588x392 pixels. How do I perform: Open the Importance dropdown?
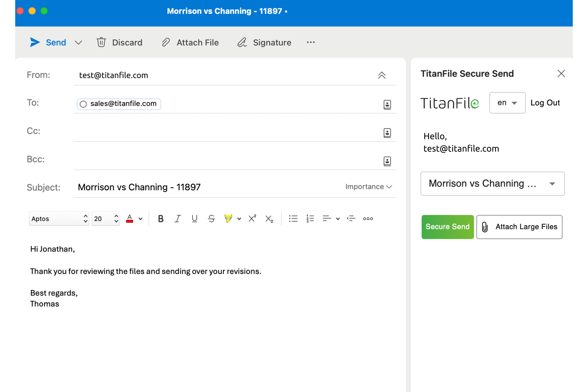pyautogui.click(x=369, y=187)
